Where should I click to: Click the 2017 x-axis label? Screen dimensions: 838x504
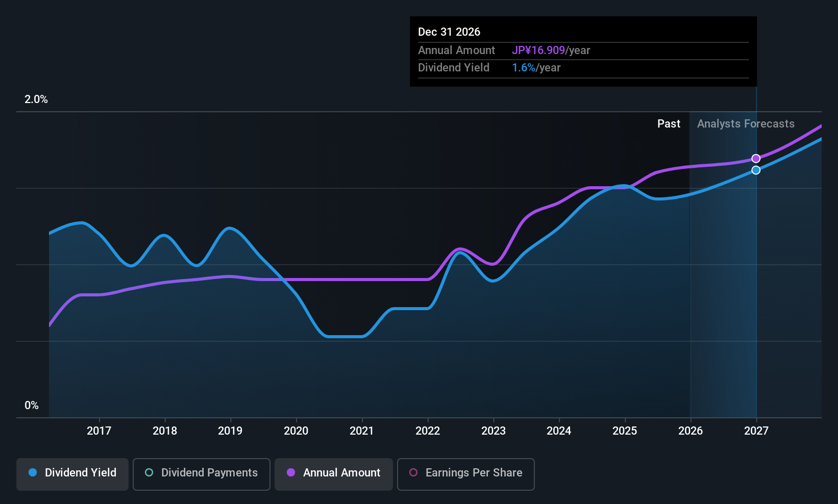click(99, 431)
